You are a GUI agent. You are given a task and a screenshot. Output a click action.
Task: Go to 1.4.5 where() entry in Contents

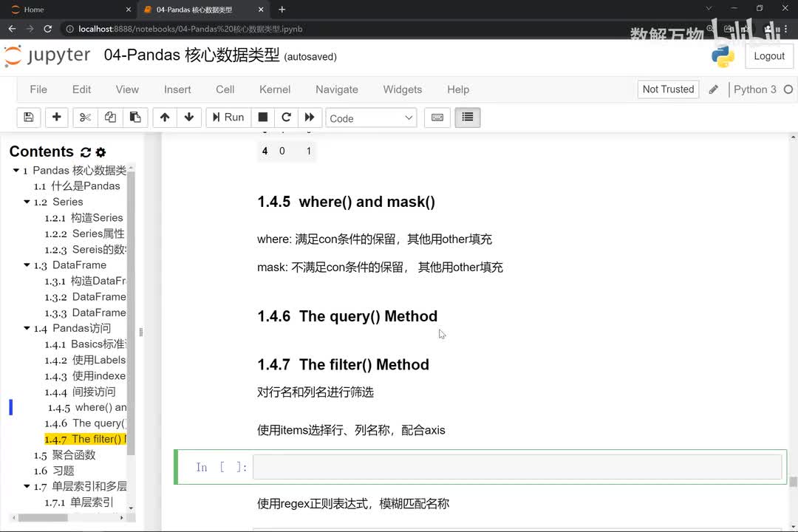pos(87,408)
